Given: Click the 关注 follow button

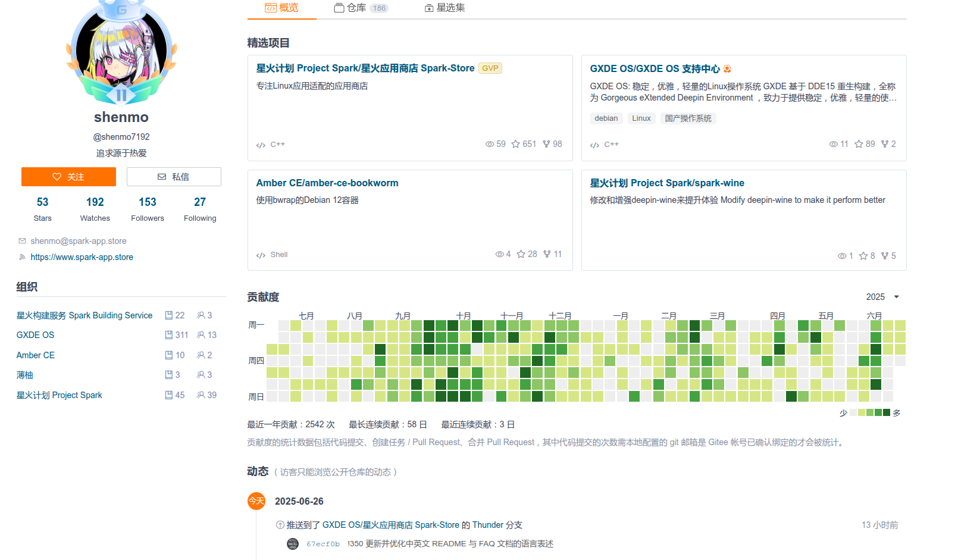Looking at the screenshot, I should 68,177.
